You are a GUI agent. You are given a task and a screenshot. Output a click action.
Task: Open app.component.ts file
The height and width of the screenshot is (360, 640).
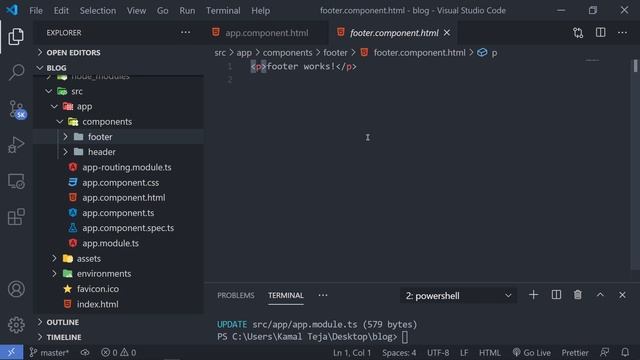pos(118,213)
